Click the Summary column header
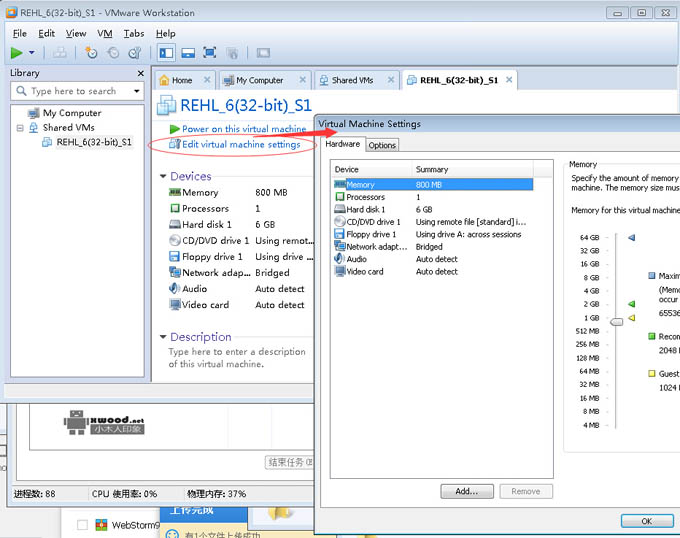This screenshot has width=680, height=538. [x=472, y=170]
